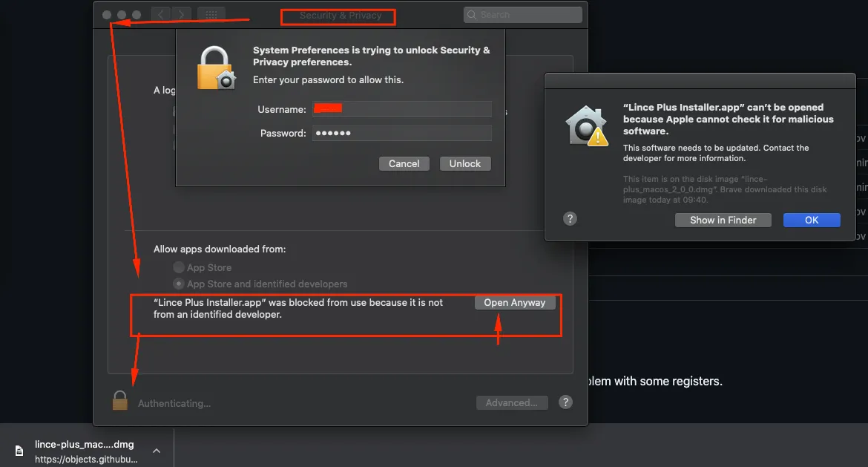
Task: Select App Store and identified developers option
Action: pos(178,284)
